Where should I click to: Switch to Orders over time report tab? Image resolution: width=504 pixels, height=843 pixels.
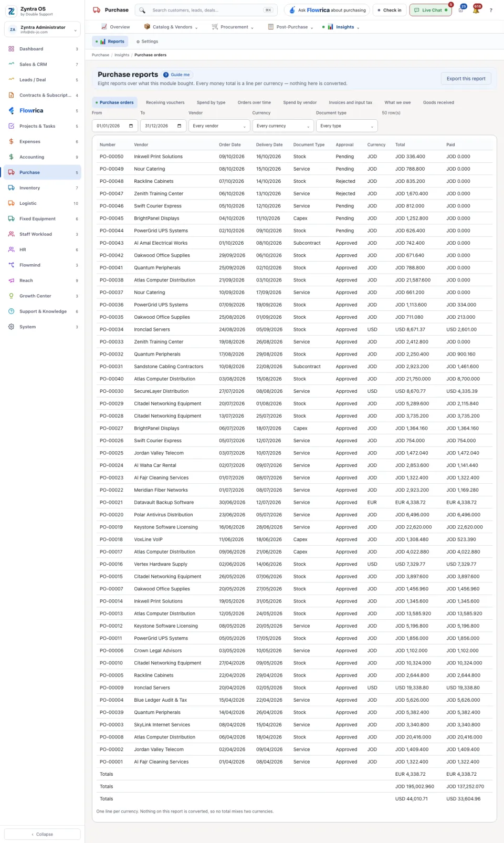point(254,102)
